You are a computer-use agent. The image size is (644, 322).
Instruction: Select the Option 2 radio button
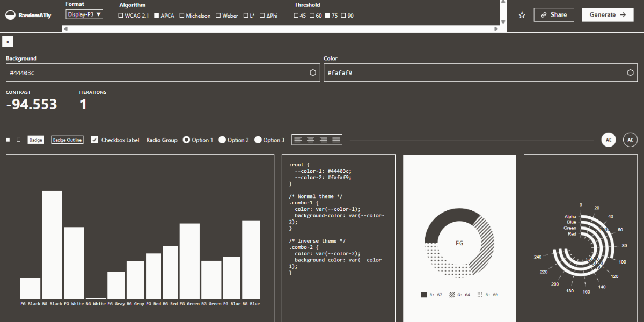click(222, 140)
